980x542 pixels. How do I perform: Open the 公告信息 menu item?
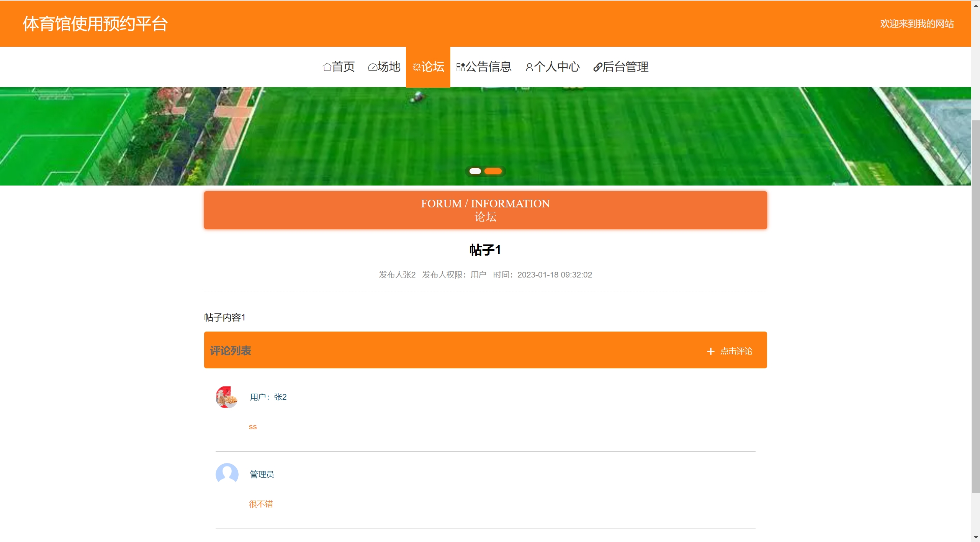pyautogui.click(x=488, y=67)
